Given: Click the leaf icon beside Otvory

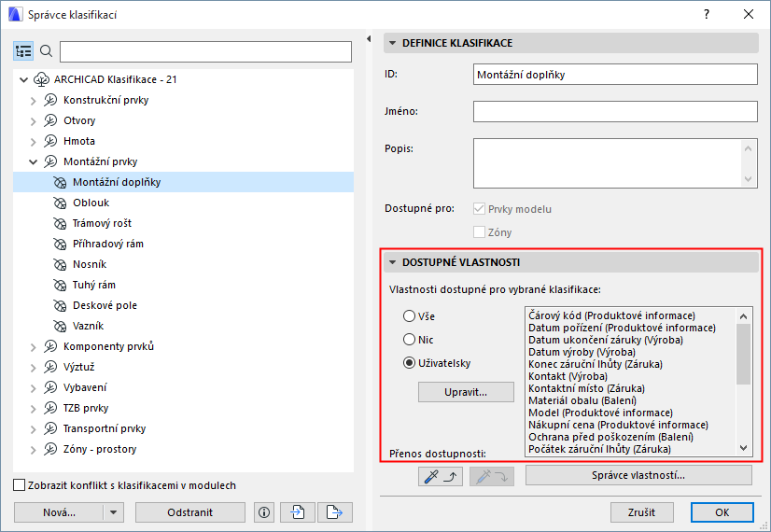Looking at the screenshot, I should 50,120.
